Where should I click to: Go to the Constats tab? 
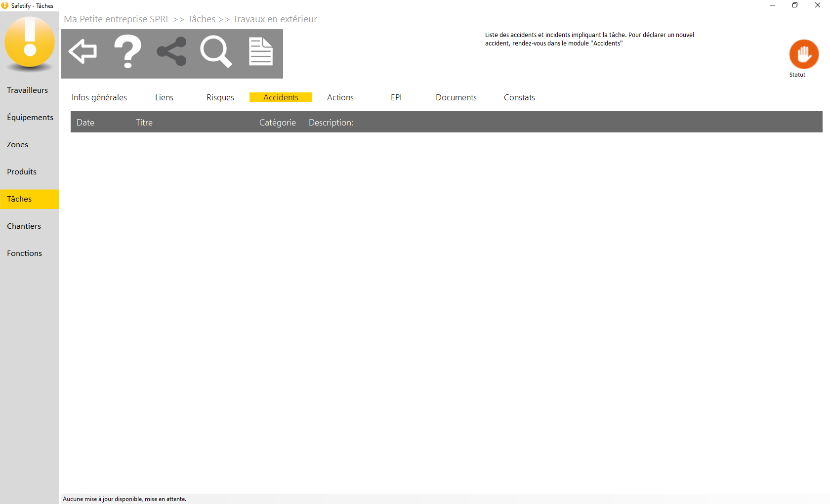pyautogui.click(x=519, y=97)
